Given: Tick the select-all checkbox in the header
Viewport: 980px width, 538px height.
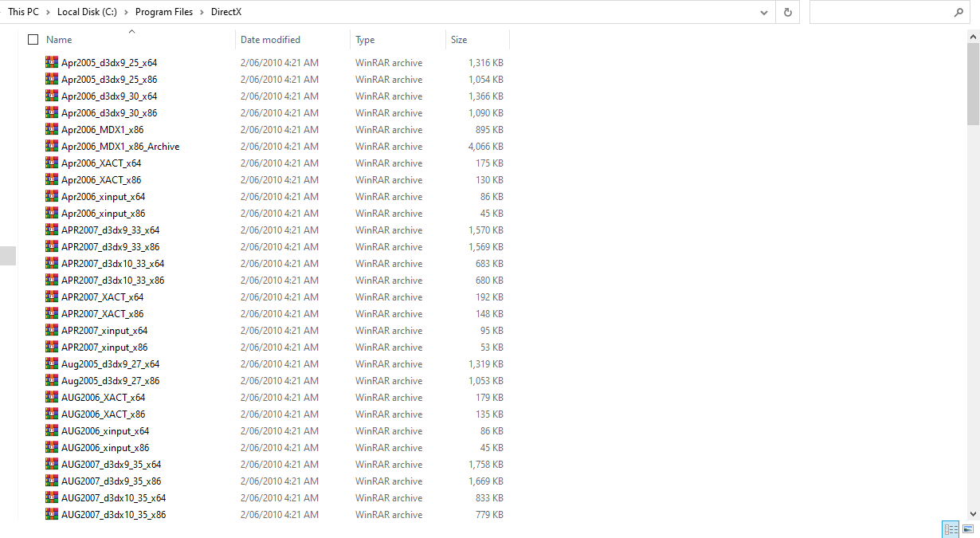Looking at the screenshot, I should pos(33,39).
